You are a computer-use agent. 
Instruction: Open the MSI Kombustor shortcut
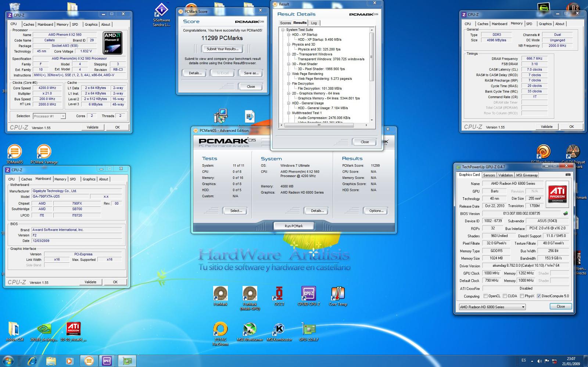[x=279, y=332]
